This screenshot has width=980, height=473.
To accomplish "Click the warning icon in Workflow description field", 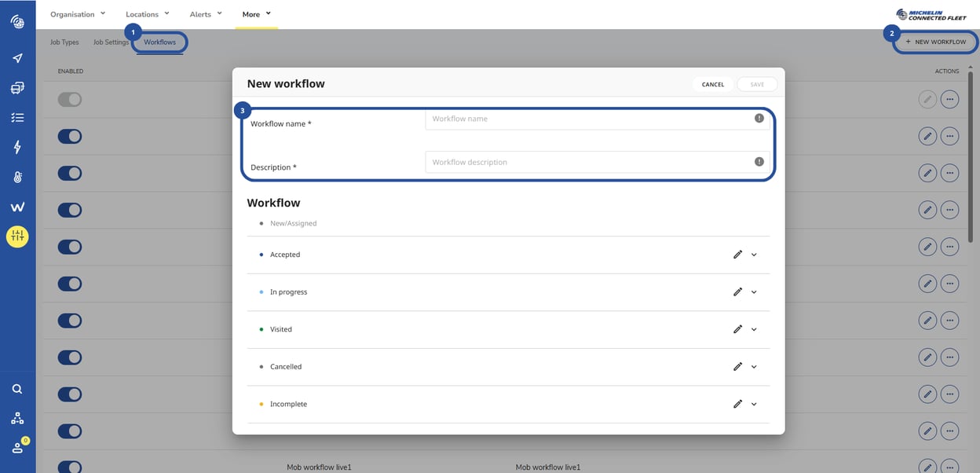I will (x=759, y=162).
